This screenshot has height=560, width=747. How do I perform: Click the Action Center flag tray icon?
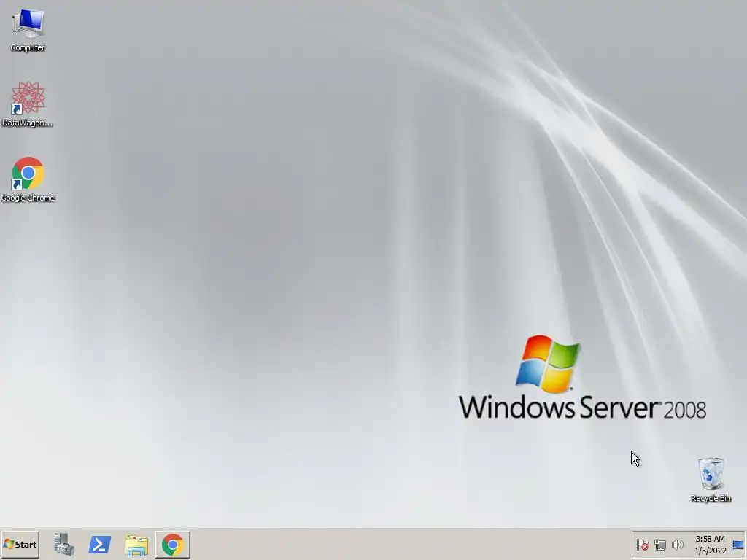pyautogui.click(x=642, y=544)
